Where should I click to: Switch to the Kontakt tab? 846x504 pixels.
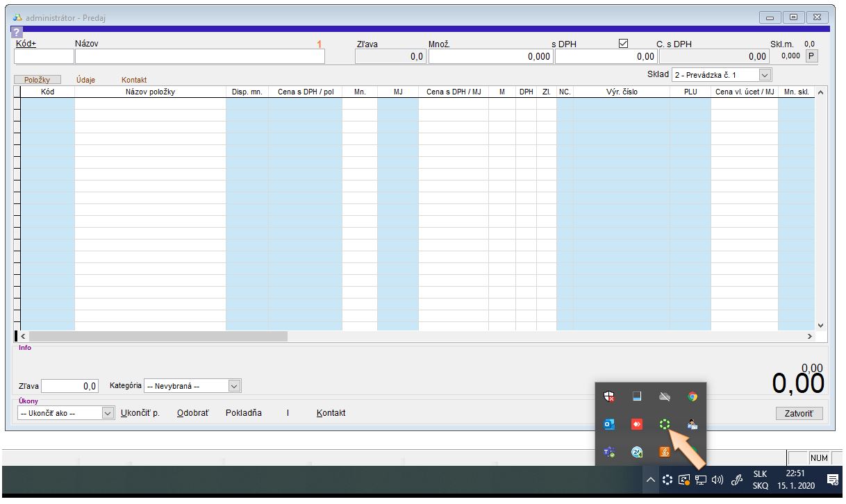[x=134, y=80]
